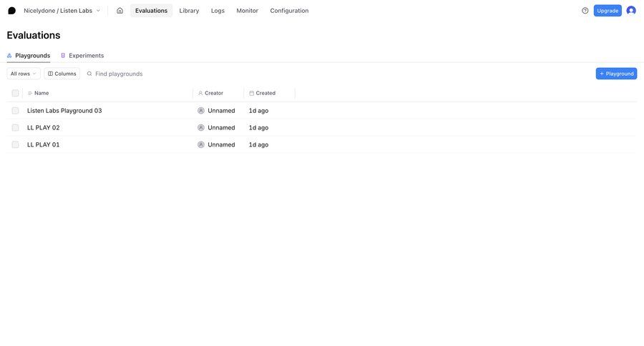
Task: Click the Playgrounds tab icon
Action: [x=9, y=56]
